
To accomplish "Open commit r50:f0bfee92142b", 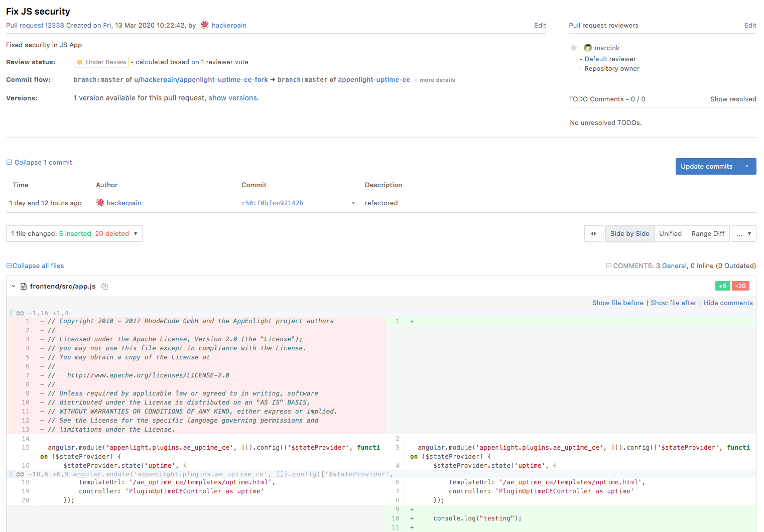I will pyautogui.click(x=272, y=203).
